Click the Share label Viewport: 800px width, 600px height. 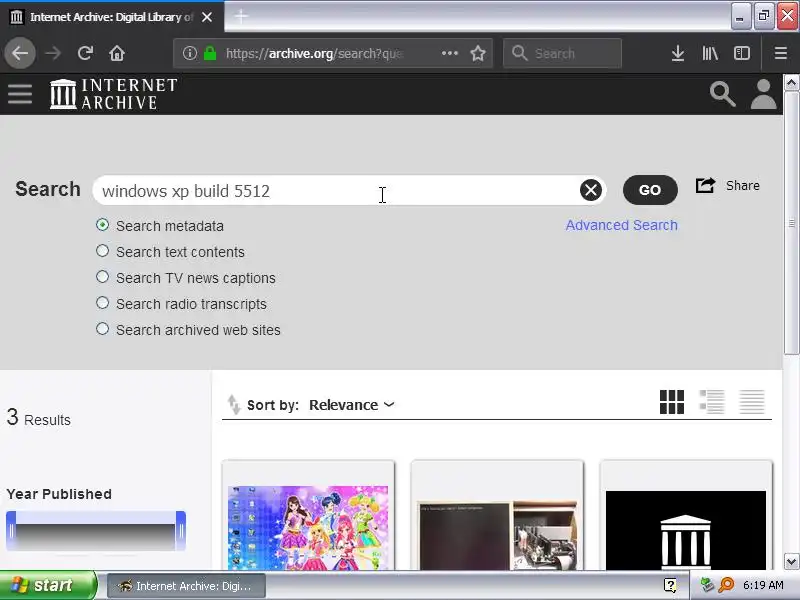pos(743,186)
